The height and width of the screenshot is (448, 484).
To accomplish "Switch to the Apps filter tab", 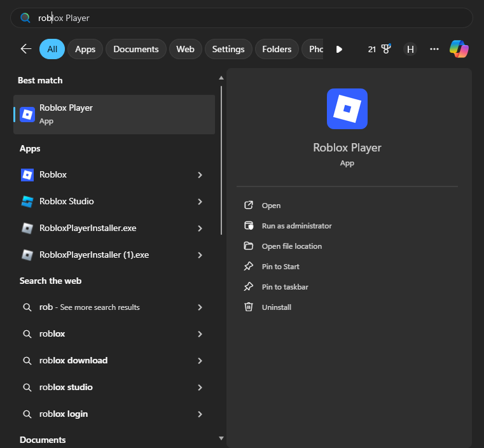I will point(85,49).
